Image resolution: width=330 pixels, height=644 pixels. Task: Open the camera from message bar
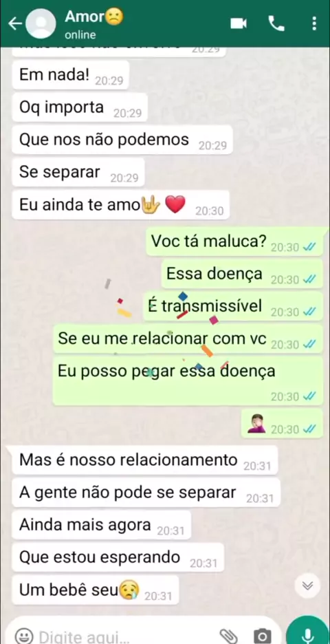[262, 636]
